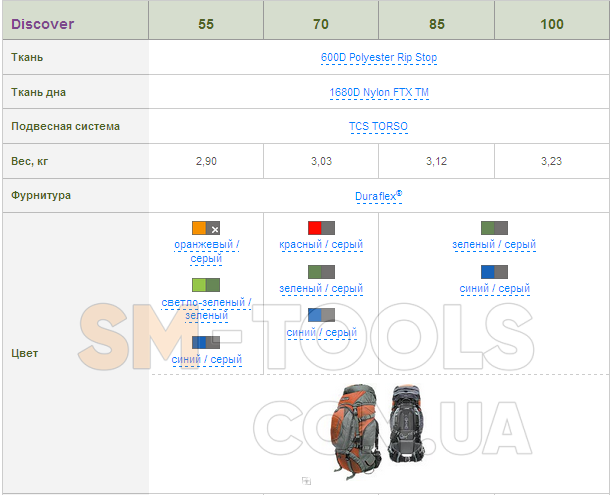The image size is (612, 495).
Task: Open the 600D Polyester Rip Stop link
Action: coord(379,58)
